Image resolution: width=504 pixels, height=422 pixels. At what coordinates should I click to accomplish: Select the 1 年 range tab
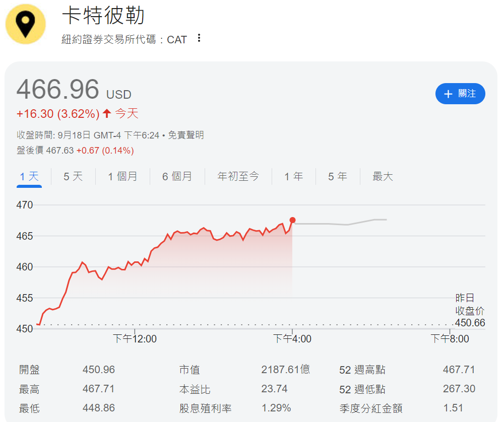(x=294, y=176)
